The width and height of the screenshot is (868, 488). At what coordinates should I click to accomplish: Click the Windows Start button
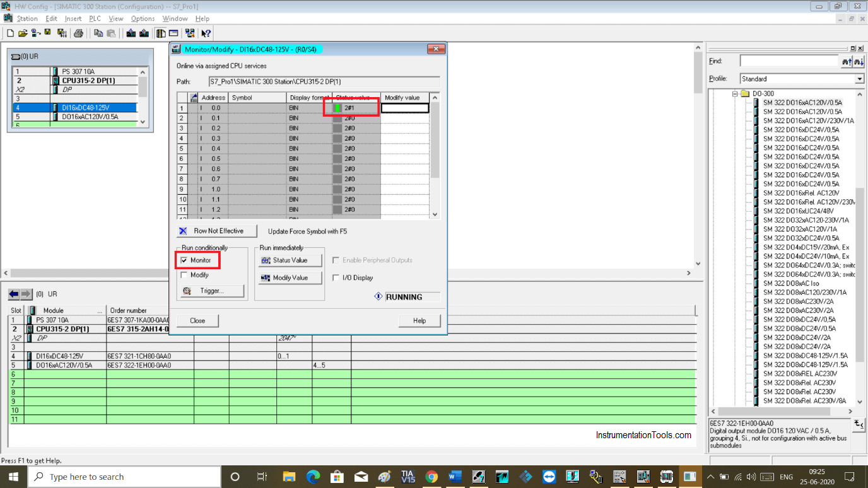13,477
